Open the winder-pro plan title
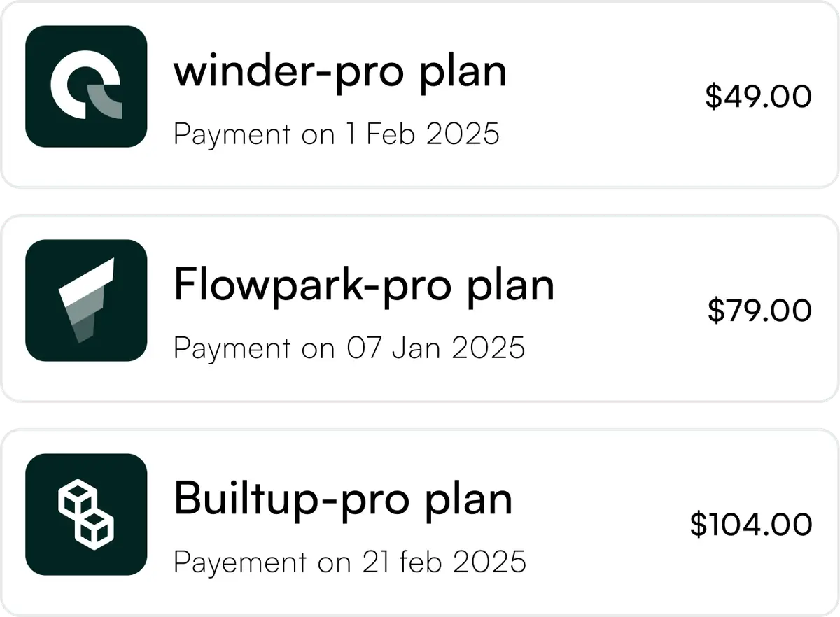 pyautogui.click(x=340, y=72)
